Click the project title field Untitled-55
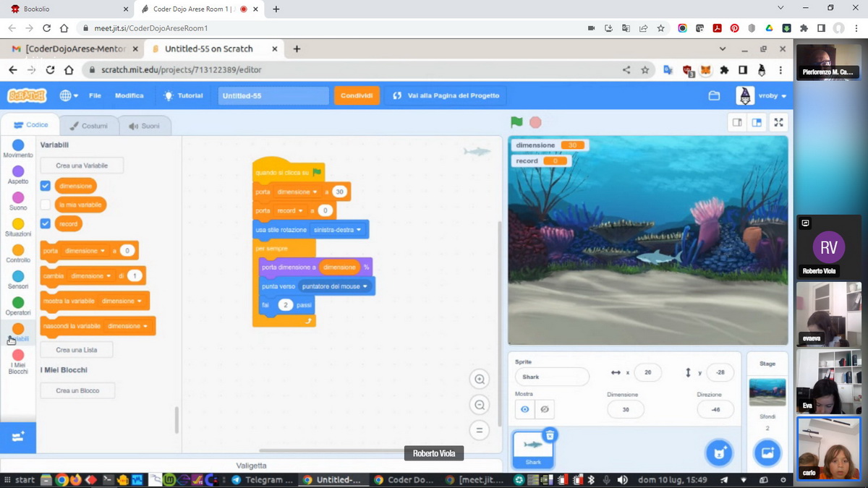 (x=273, y=95)
